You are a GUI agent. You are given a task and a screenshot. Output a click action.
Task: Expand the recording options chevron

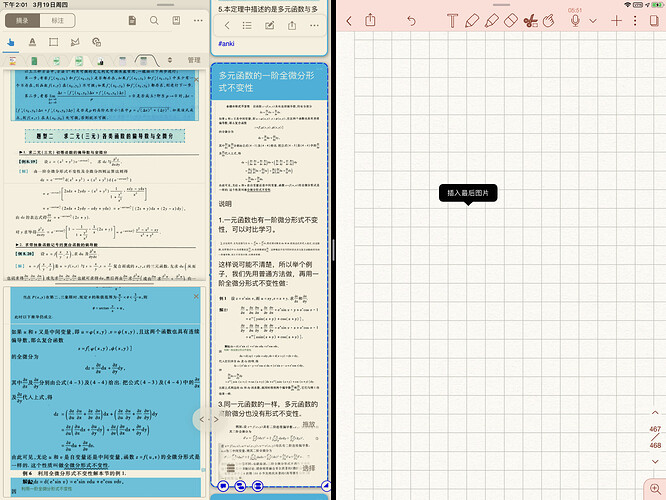pyautogui.click(x=593, y=21)
